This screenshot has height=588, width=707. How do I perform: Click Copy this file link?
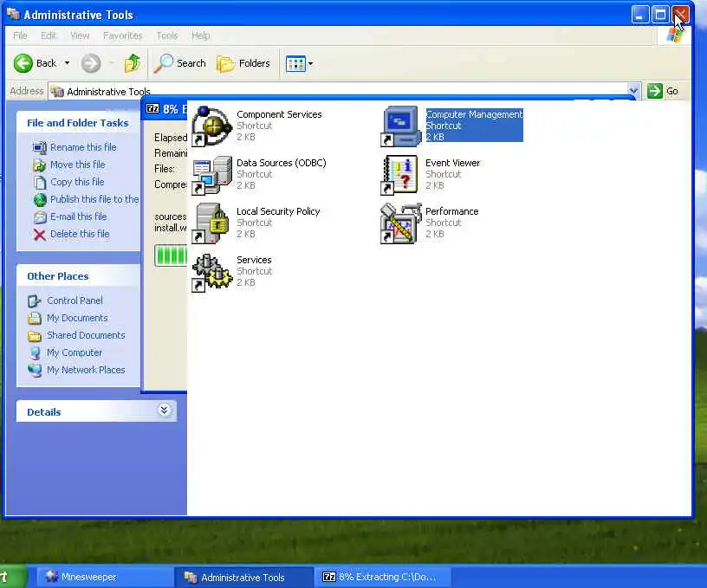click(x=77, y=182)
